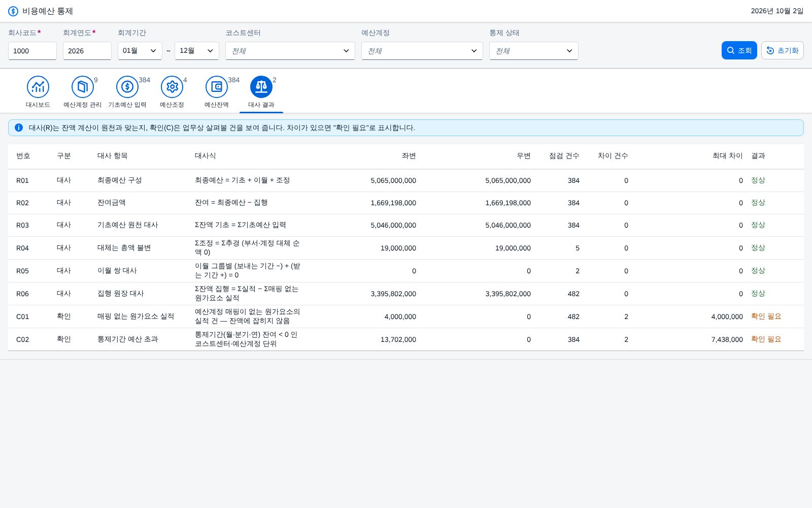Open the 예산잔액 wallet icon

217,87
